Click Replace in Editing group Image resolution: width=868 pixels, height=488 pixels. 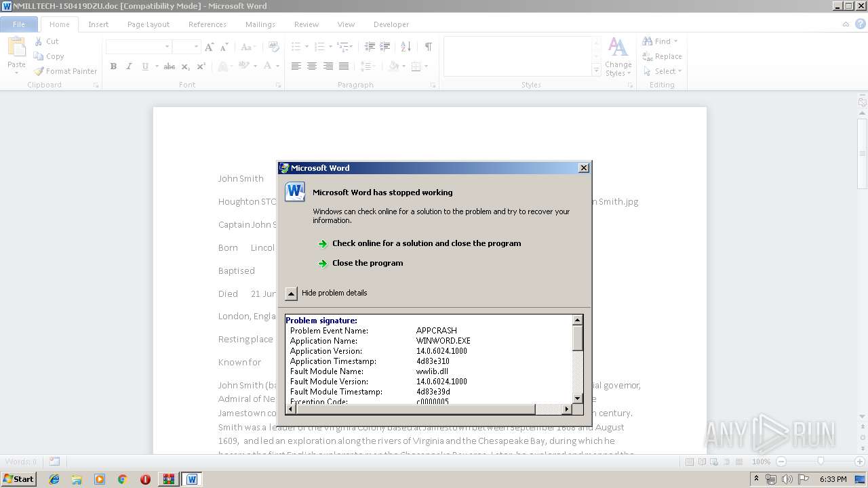[x=663, y=56]
